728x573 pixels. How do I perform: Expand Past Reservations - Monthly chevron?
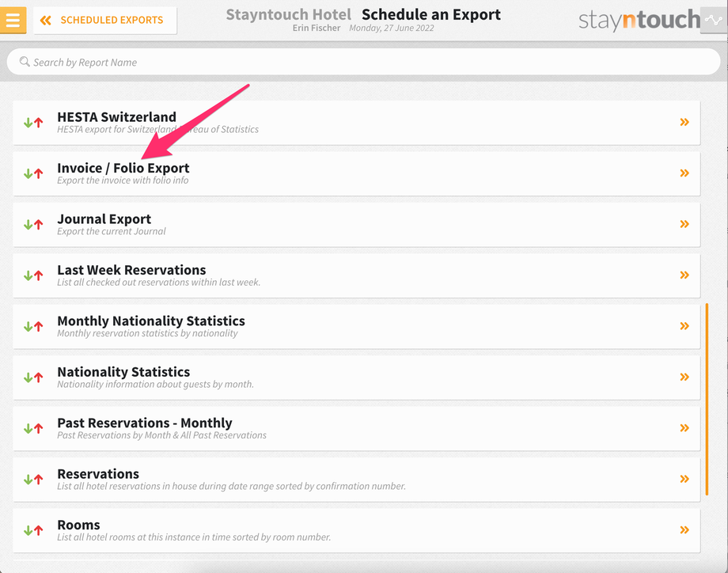pyautogui.click(x=684, y=428)
